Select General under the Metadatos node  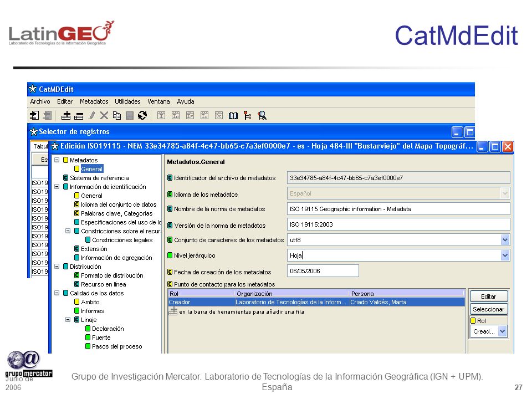pos(91,169)
